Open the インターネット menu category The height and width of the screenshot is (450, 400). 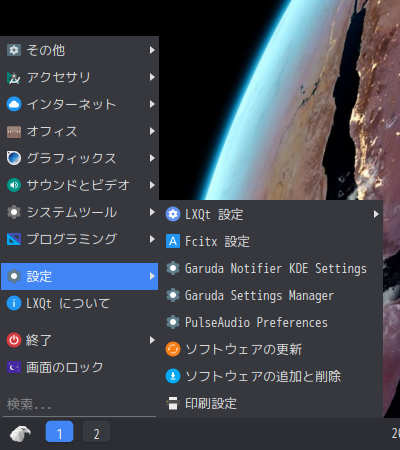(79, 104)
